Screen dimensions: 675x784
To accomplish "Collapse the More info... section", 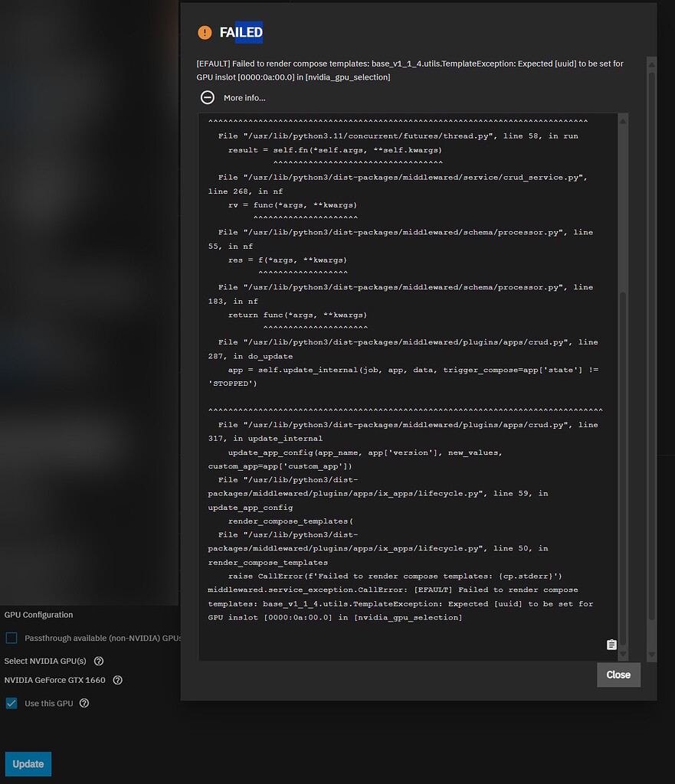I will (244, 98).
